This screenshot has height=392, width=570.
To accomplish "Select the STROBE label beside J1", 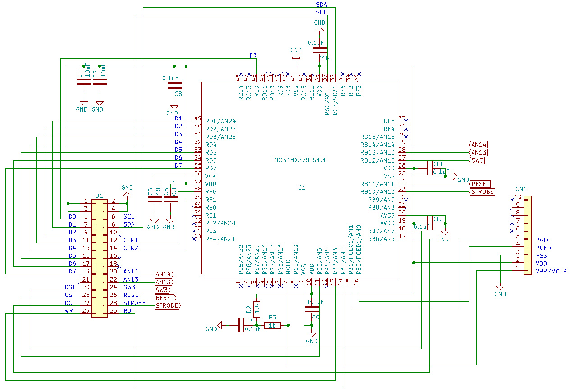I will (167, 305).
